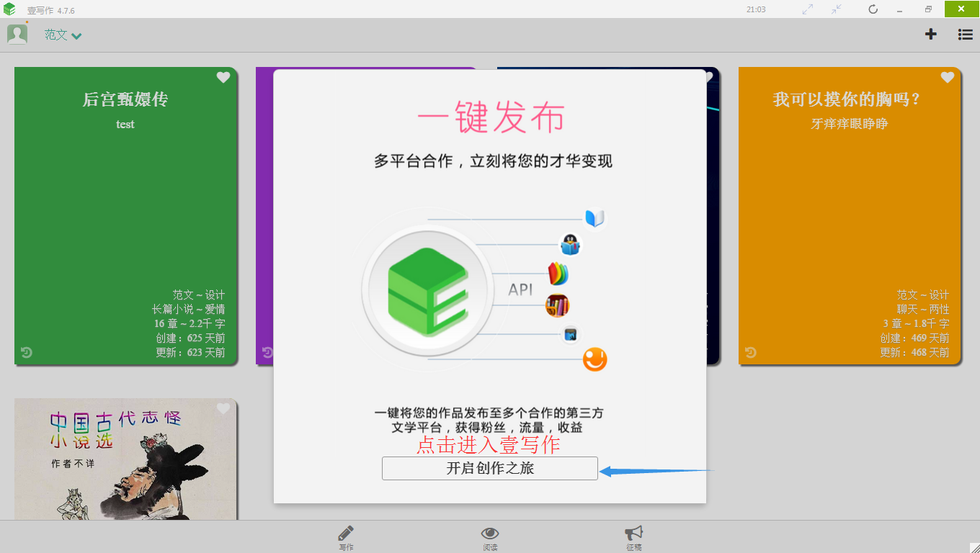Click the expand fullscreen arrows icon
The image size is (980, 553).
coord(808,9)
